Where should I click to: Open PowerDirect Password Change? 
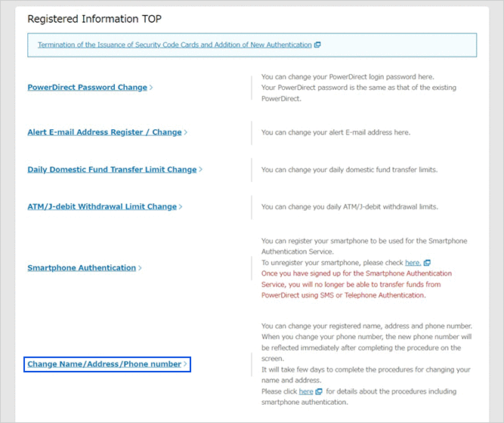coord(87,88)
